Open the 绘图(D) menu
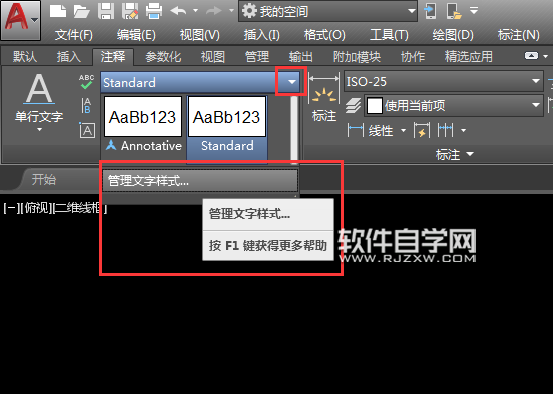Image resolution: width=553 pixels, height=394 pixels. pos(453,35)
